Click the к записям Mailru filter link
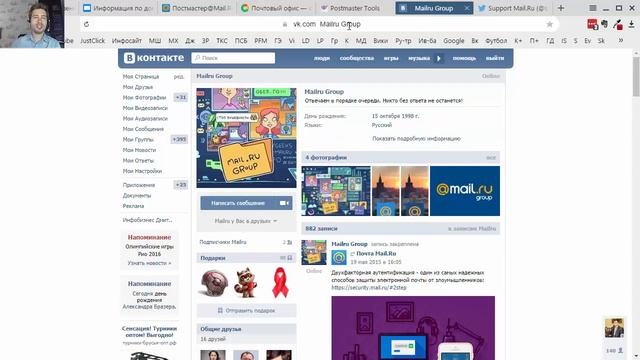Screen dimensions: 640x360 (x=472, y=229)
